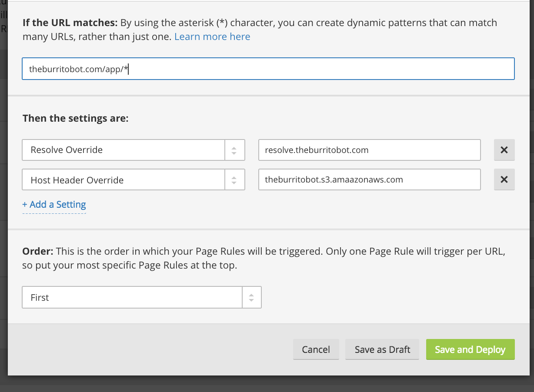Click the dimmed backdrop below the dialog

point(267,384)
